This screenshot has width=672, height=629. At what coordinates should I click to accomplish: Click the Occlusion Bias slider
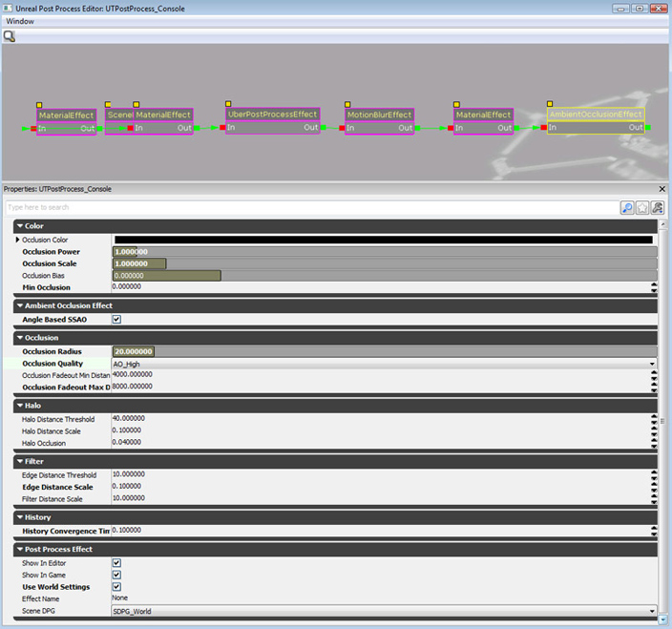(385, 276)
